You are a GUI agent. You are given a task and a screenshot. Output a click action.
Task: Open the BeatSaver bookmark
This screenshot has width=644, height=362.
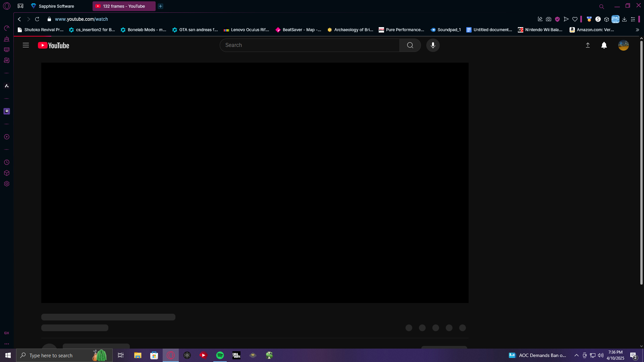(x=298, y=30)
